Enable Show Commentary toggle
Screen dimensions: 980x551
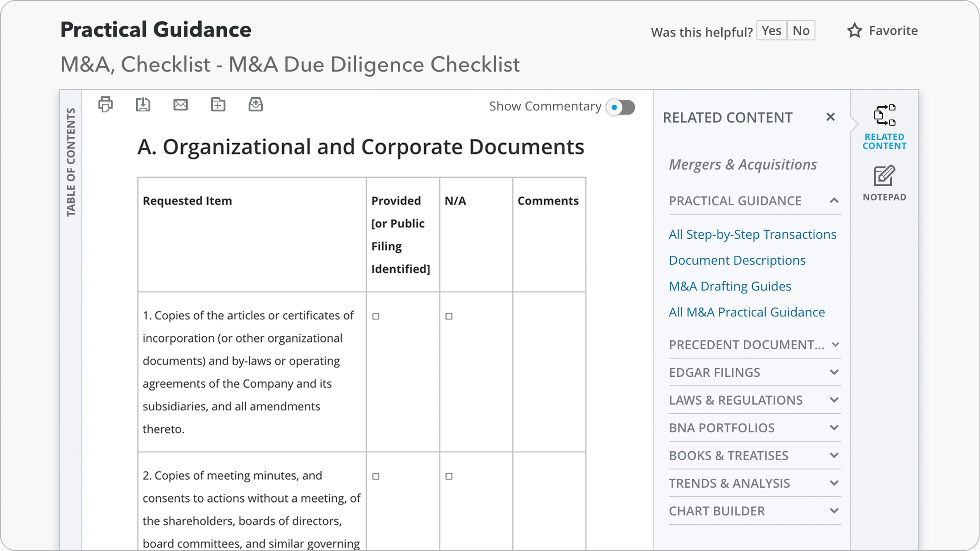tap(620, 107)
